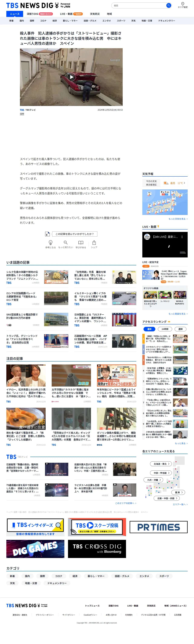Select the ニュース main tab

(15, 14)
